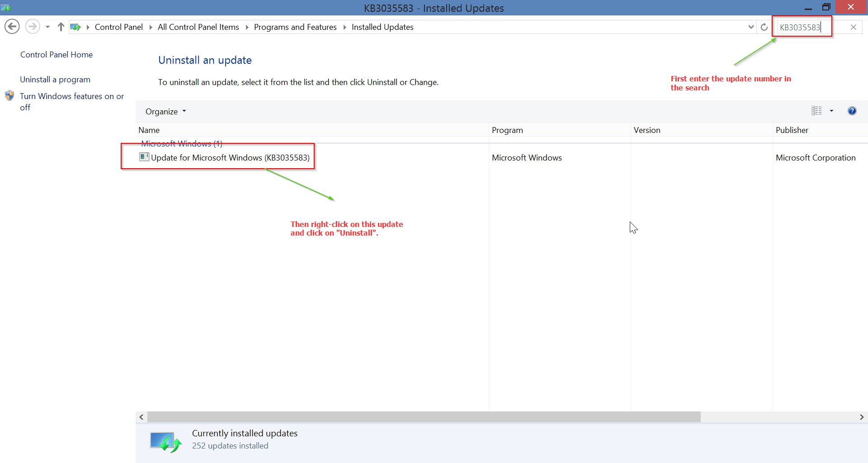Clear the search box text
The width and height of the screenshot is (868, 463).
(854, 27)
